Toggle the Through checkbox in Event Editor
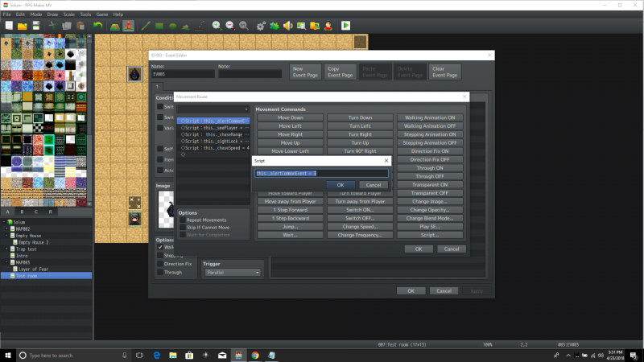The width and height of the screenshot is (644, 362). pyautogui.click(x=160, y=272)
